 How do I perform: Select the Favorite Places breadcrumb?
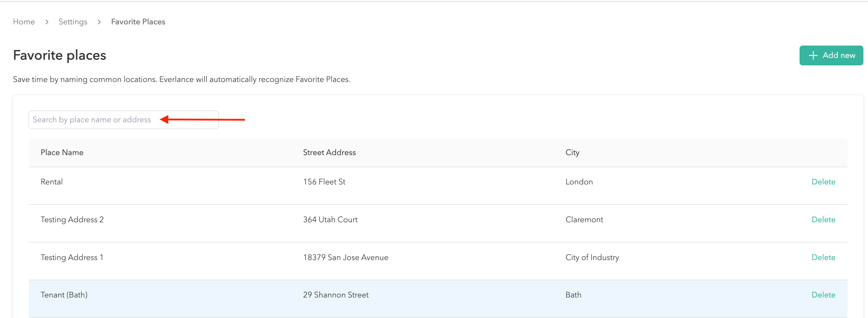tap(138, 22)
